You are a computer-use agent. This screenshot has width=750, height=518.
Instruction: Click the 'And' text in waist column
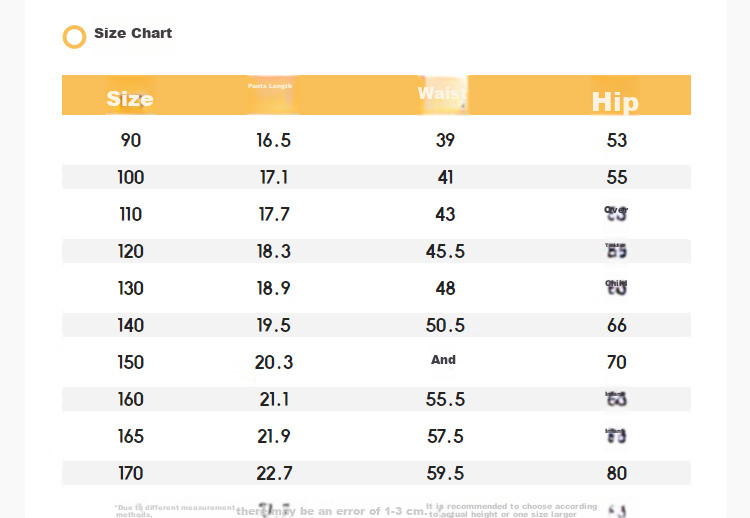coord(443,360)
